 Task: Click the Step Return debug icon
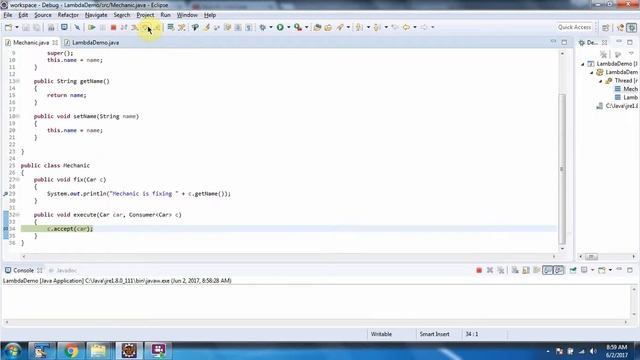157,27
